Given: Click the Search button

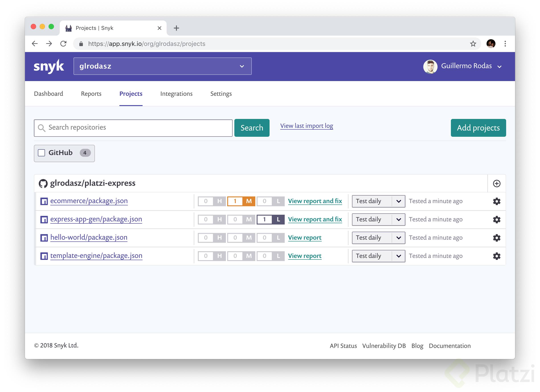Looking at the screenshot, I should 252,128.
